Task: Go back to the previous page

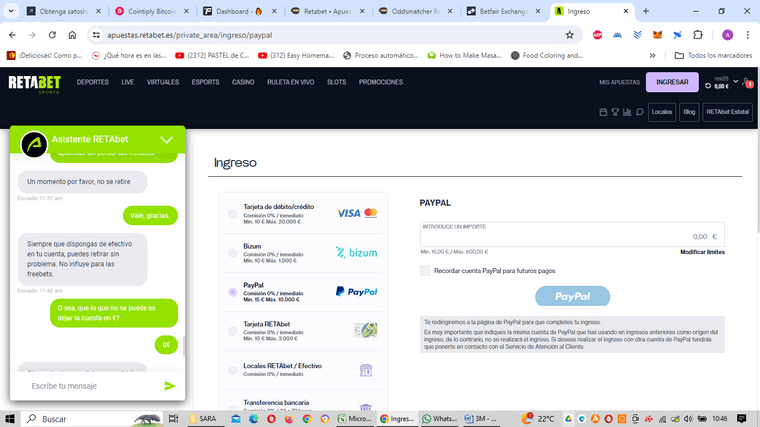Action: pyautogui.click(x=12, y=35)
